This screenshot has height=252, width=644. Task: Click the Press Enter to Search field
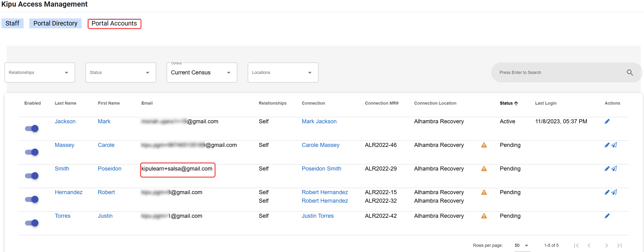[x=557, y=73]
